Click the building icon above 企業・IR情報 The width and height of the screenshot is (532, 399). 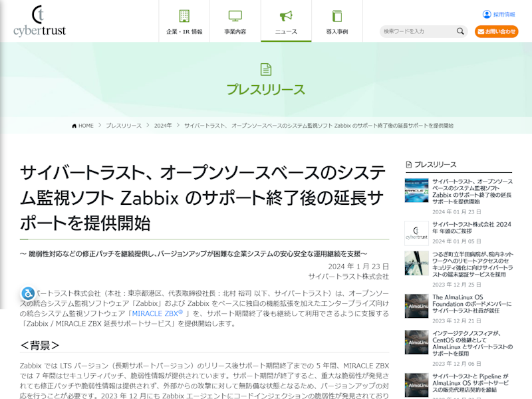pos(184,16)
